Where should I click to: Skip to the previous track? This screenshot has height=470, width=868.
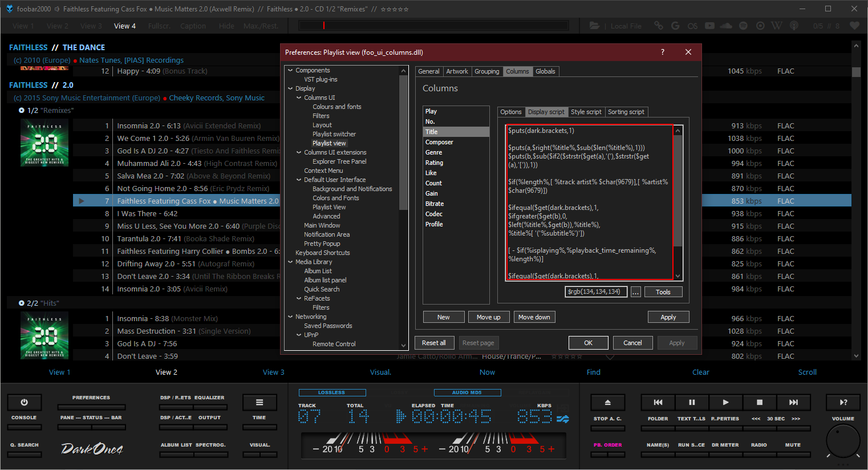(x=658, y=402)
